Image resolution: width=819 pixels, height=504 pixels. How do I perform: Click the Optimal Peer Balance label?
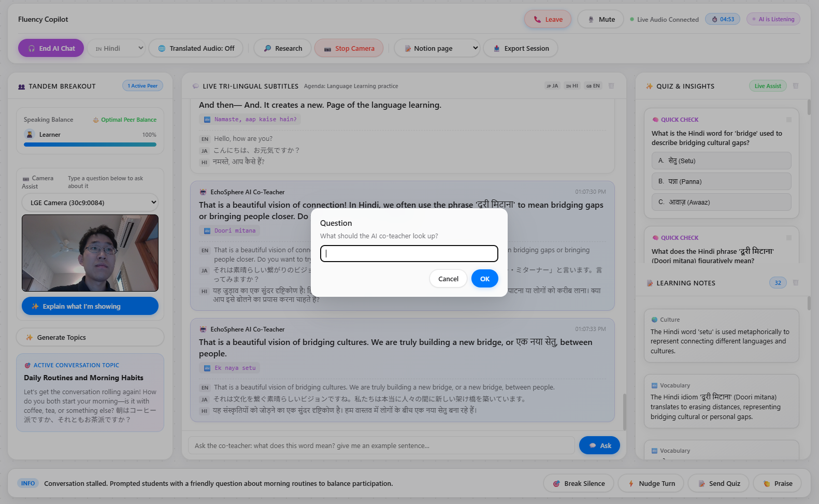tap(124, 120)
